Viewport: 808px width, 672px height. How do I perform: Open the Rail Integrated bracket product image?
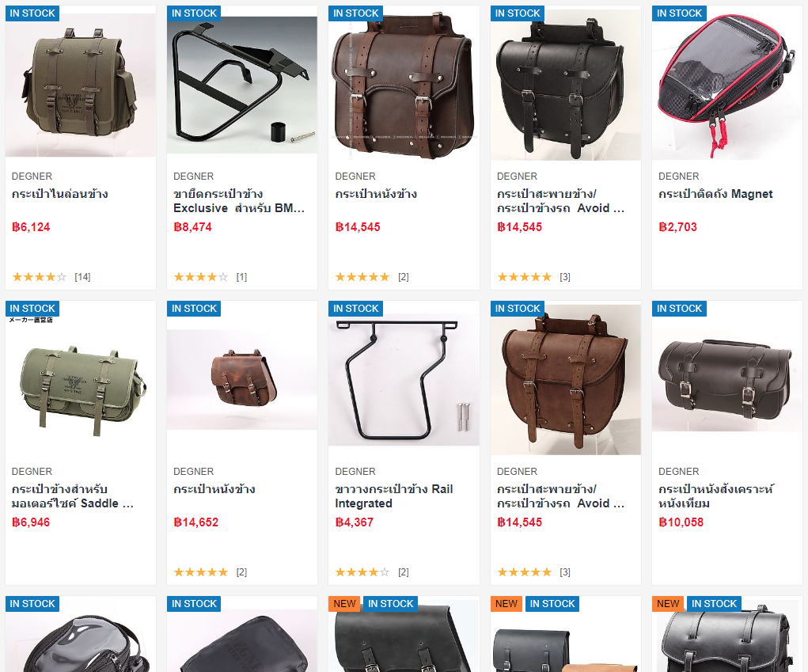tap(404, 380)
